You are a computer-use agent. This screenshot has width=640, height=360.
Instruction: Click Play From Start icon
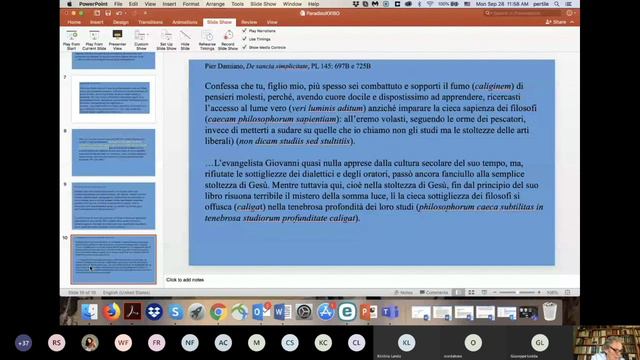pos(71,36)
